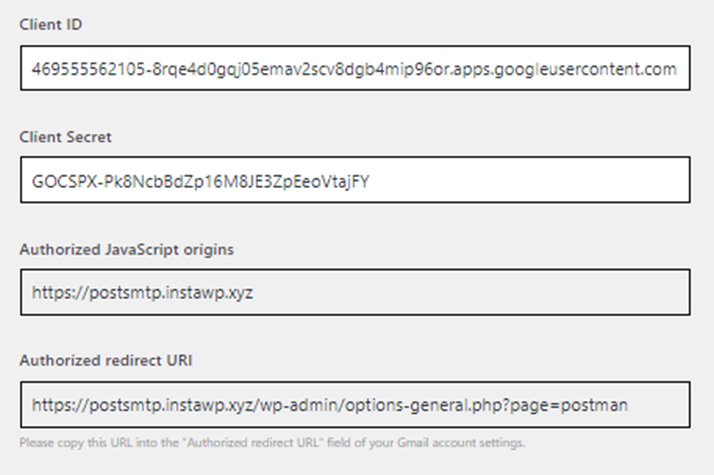This screenshot has height=475, width=714.
Task: Click empty area right of Client Secret value
Action: point(528,180)
